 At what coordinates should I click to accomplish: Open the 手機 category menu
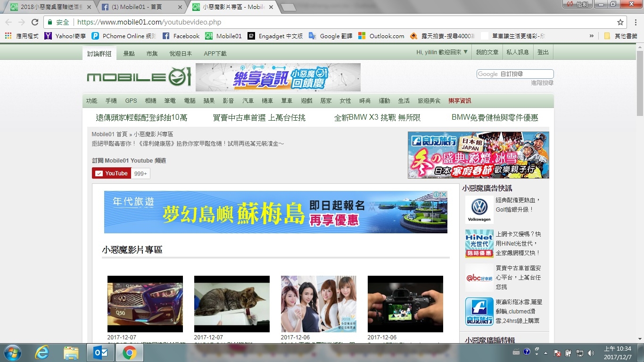[x=111, y=101]
